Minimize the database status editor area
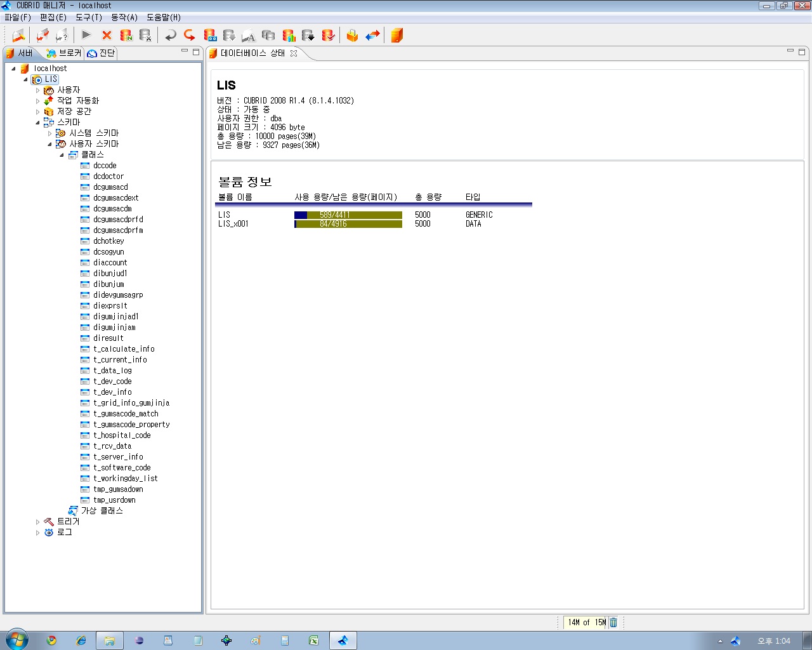812x650 pixels. [790, 51]
